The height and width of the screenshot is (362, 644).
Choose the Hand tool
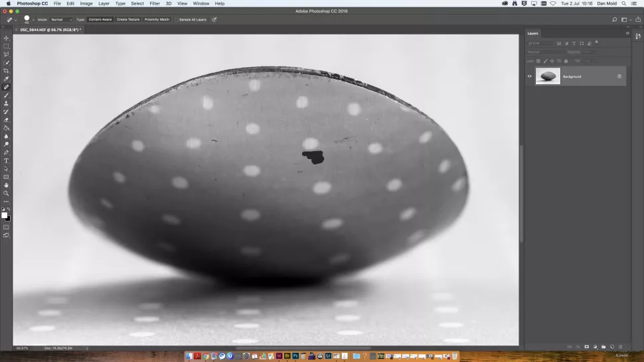(7, 185)
